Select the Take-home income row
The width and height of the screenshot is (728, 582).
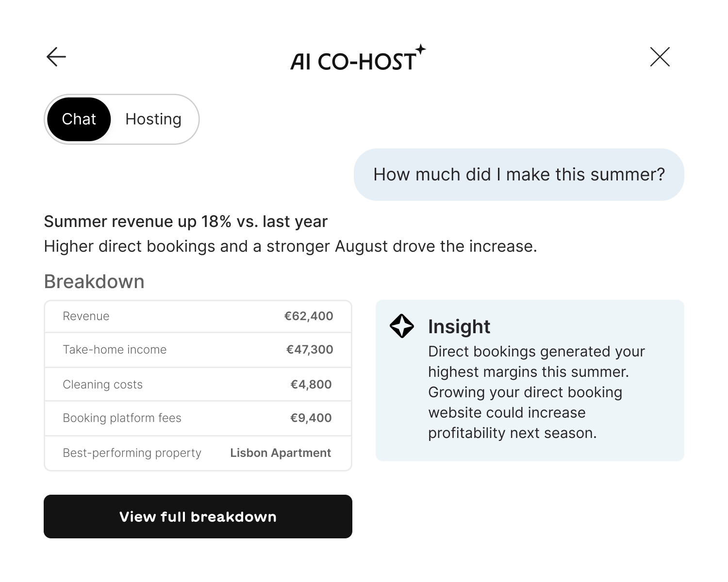pyautogui.click(x=198, y=350)
